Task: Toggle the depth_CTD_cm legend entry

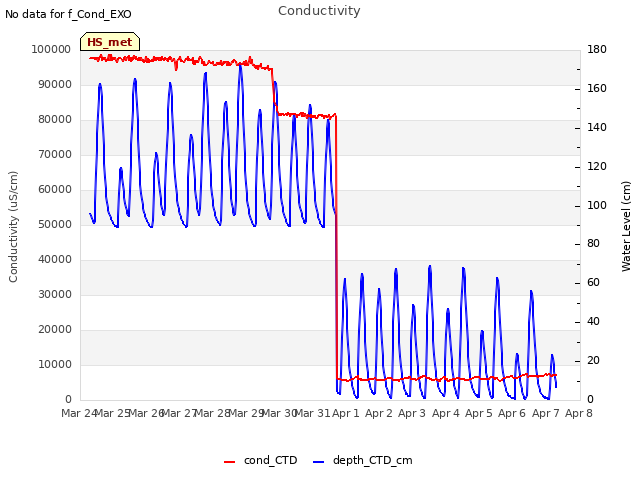Action: coord(362,460)
